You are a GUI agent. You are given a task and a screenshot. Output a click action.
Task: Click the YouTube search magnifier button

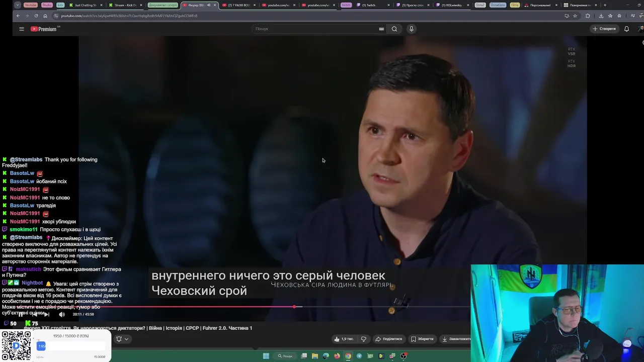[394, 29]
